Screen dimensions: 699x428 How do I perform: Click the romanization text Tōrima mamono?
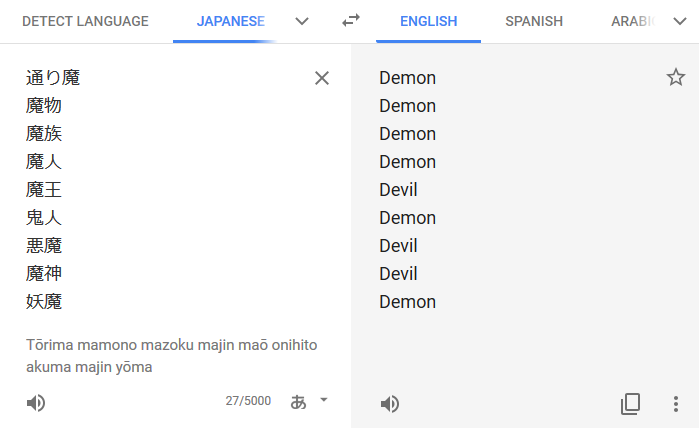[x=82, y=345]
